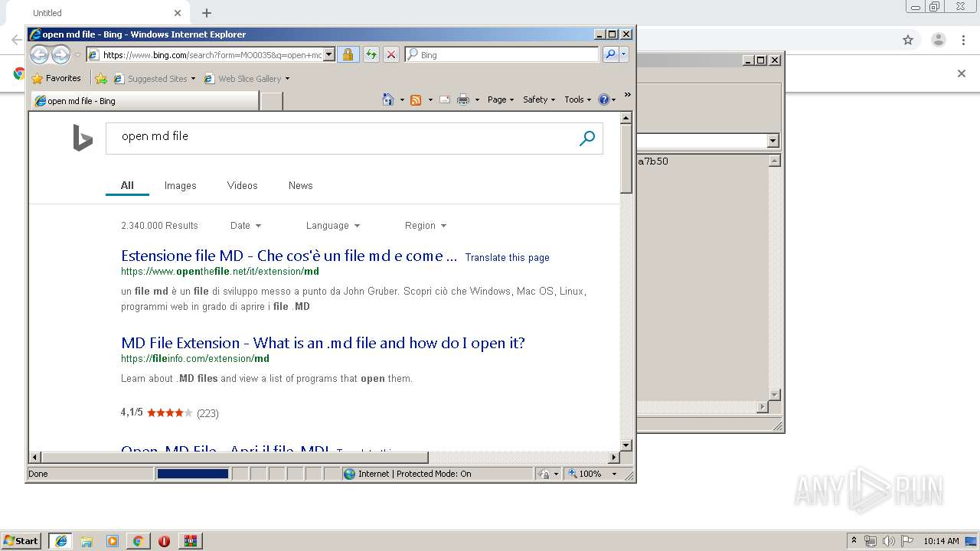
Task: Click the Opera taskbar icon
Action: coord(164,541)
